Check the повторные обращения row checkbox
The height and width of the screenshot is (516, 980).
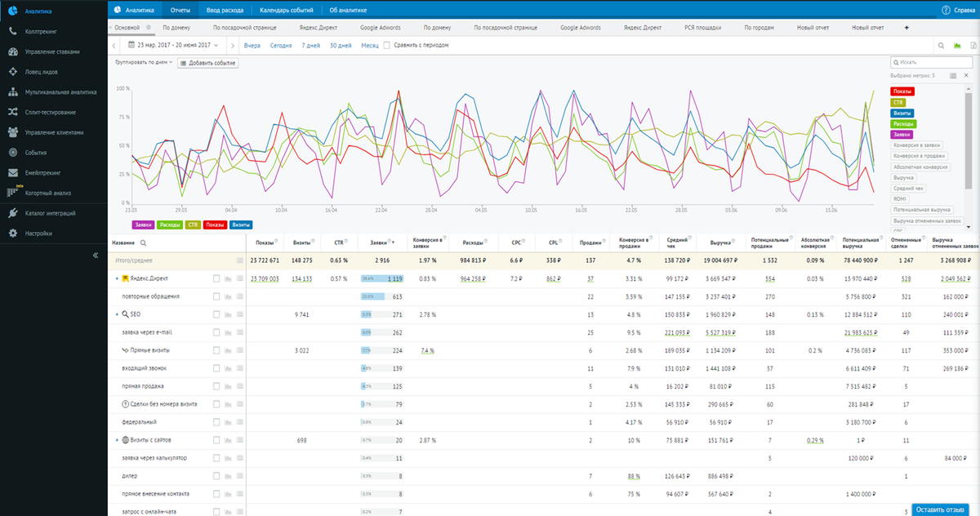pos(216,296)
